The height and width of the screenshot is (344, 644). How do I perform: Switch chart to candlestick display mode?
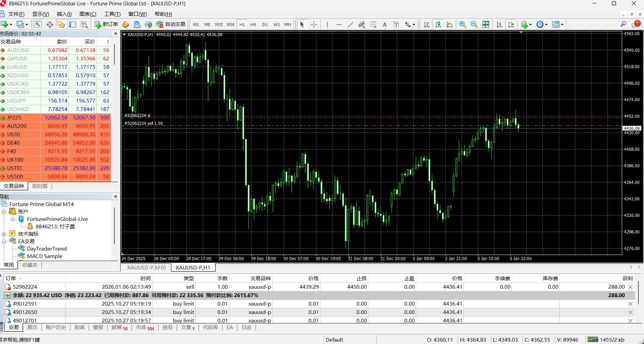tap(438, 24)
